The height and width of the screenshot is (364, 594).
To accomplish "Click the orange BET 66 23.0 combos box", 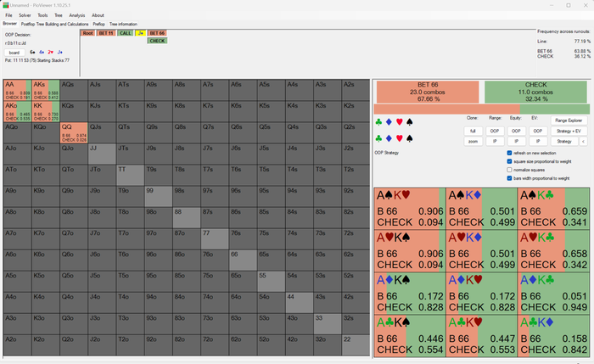I will tap(428, 92).
